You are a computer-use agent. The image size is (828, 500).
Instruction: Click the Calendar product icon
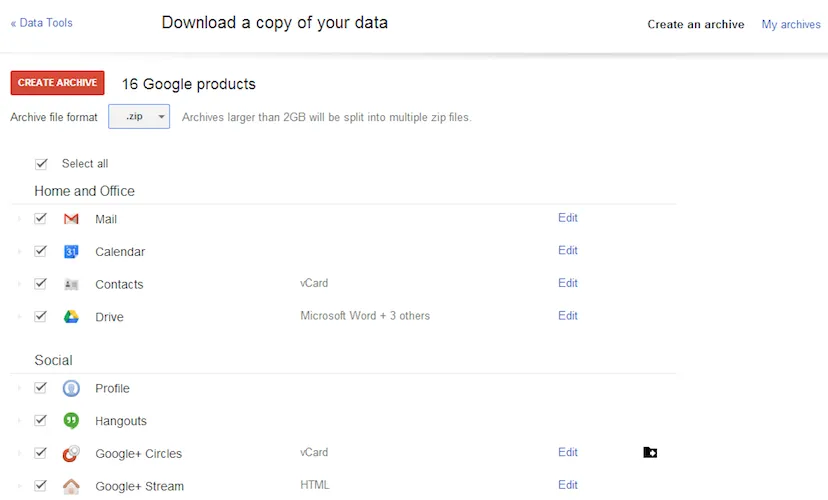(x=71, y=252)
